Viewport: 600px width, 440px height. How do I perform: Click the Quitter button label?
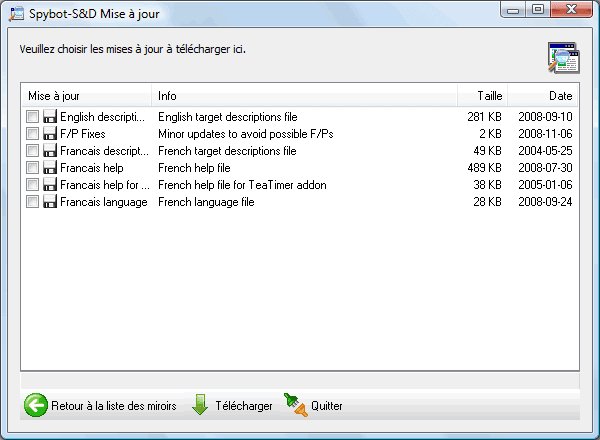click(326, 406)
